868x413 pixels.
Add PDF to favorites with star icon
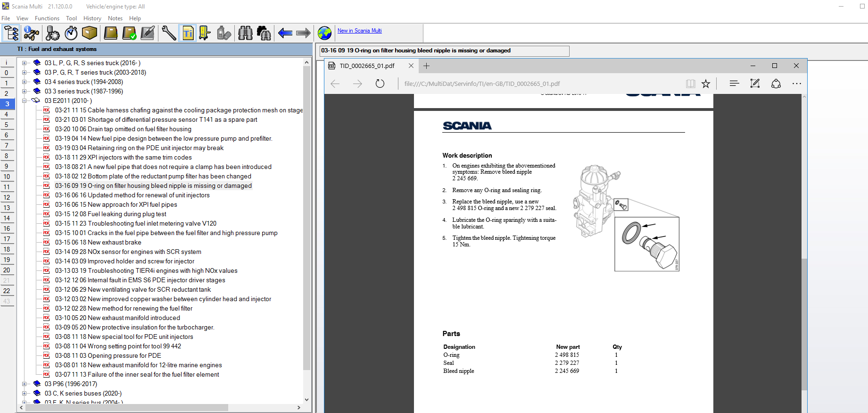click(705, 84)
